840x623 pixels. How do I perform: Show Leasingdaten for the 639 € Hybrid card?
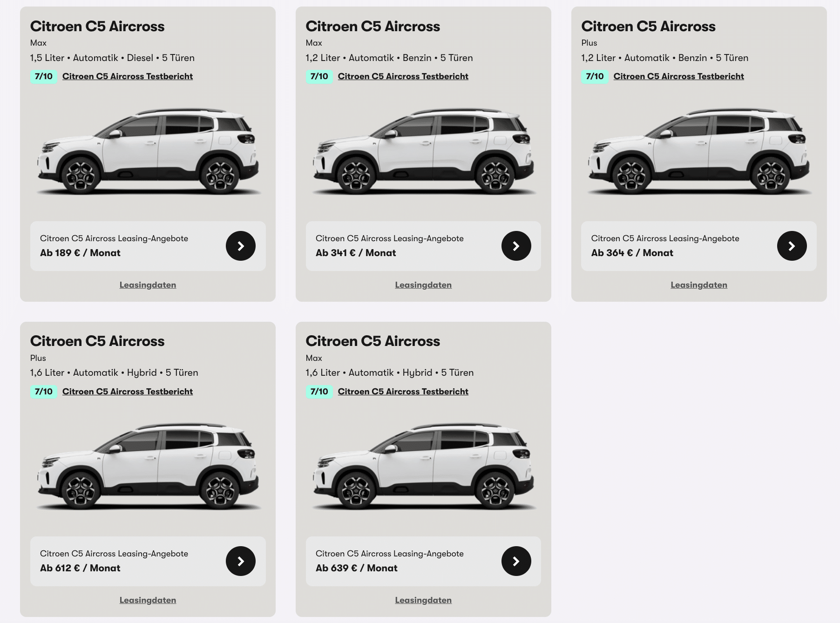(423, 600)
